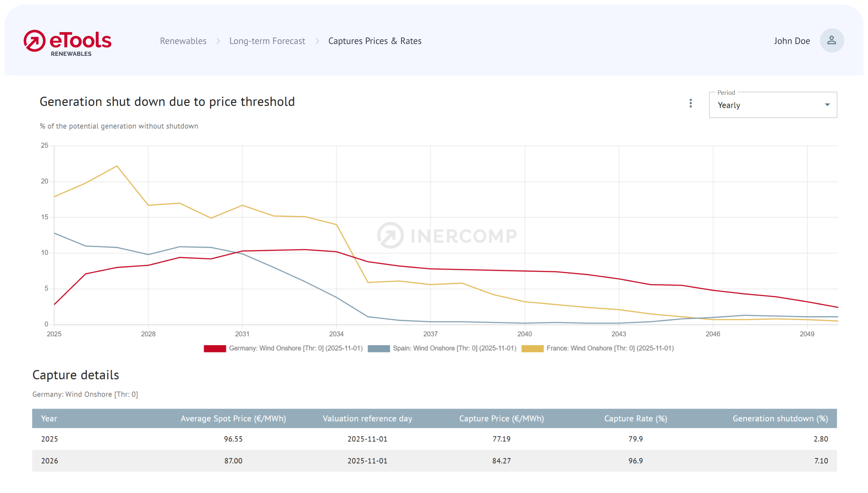
Task: Click the Captures Prices & Rates link
Action: coord(375,41)
